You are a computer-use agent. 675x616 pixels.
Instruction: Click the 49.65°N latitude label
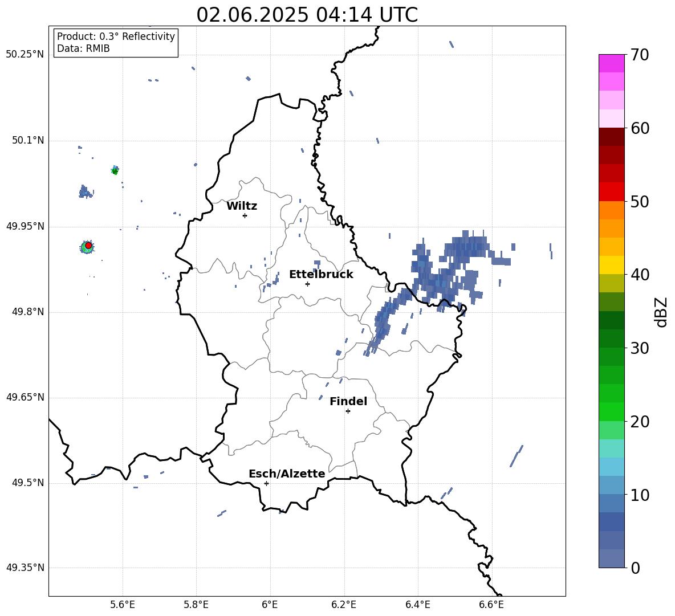tap(25, 397)
